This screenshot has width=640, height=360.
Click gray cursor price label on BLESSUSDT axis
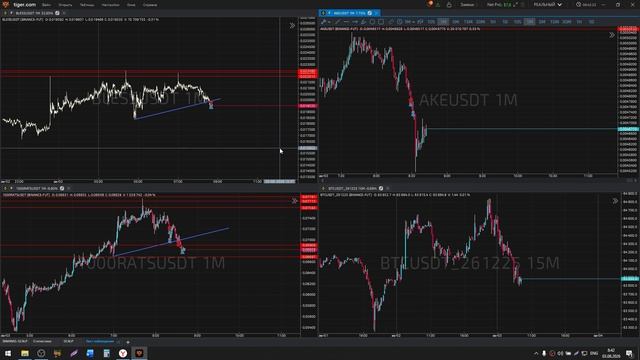coord(308,148)
